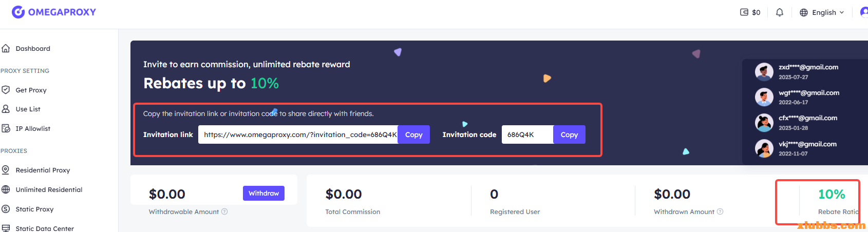Show Withdrawn Amount info icon
The width and height of the screenshot is (868, 232).
pyautogui.click(x=720, y=211)
